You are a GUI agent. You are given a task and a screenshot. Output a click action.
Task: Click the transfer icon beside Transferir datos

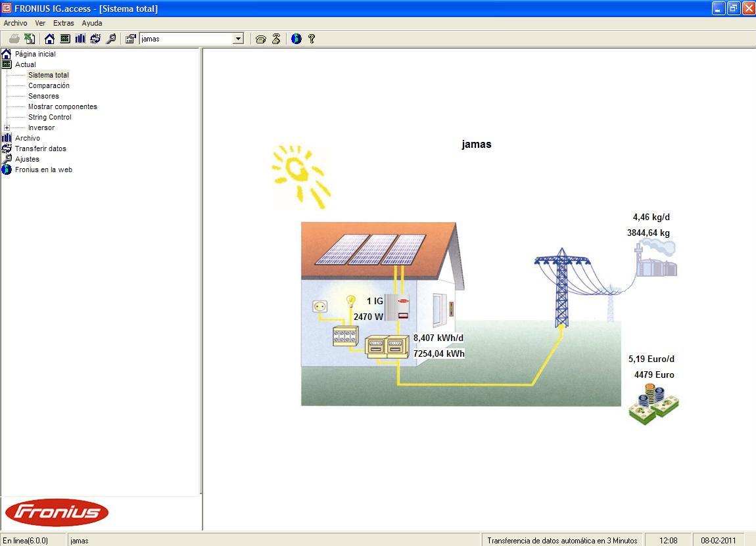pos(7,149)
